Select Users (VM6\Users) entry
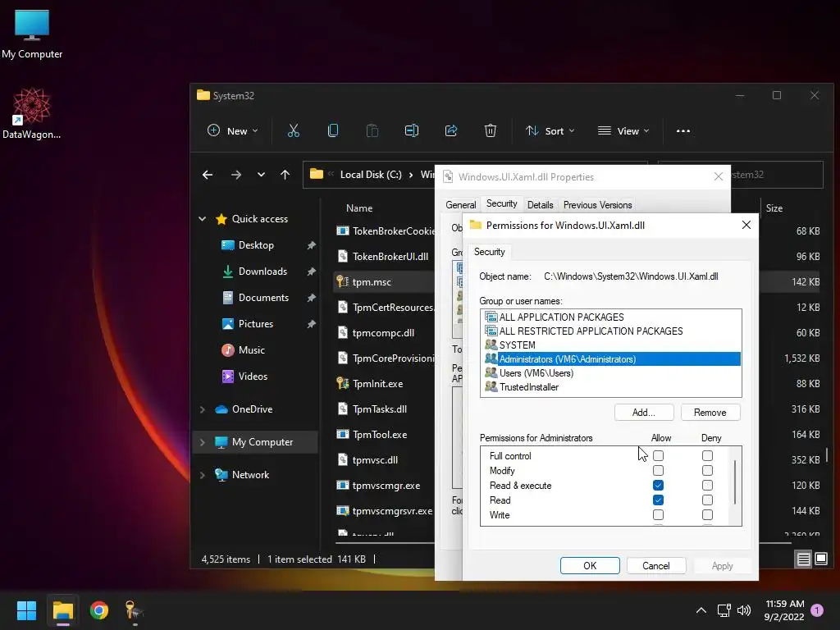 [610, 373]
